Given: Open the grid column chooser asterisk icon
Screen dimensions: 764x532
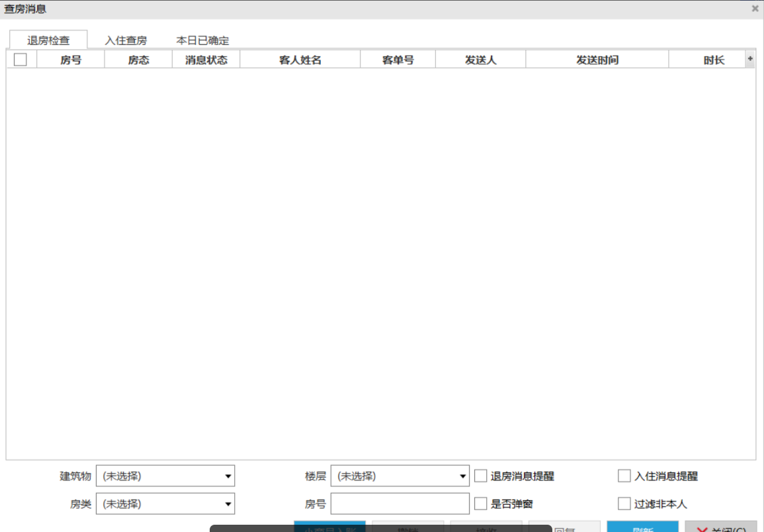Looking at the screenshot, I should click(x=750, y=59).
